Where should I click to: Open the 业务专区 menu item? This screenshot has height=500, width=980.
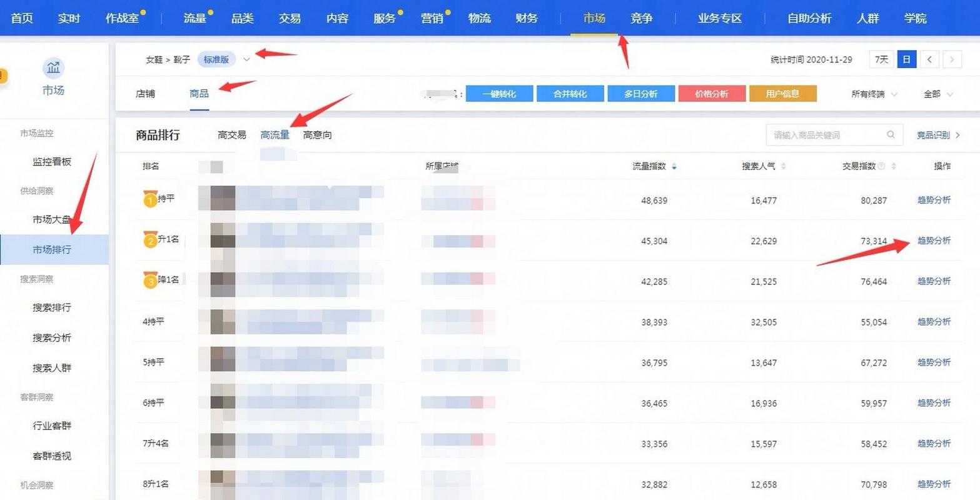pos(720,18)
